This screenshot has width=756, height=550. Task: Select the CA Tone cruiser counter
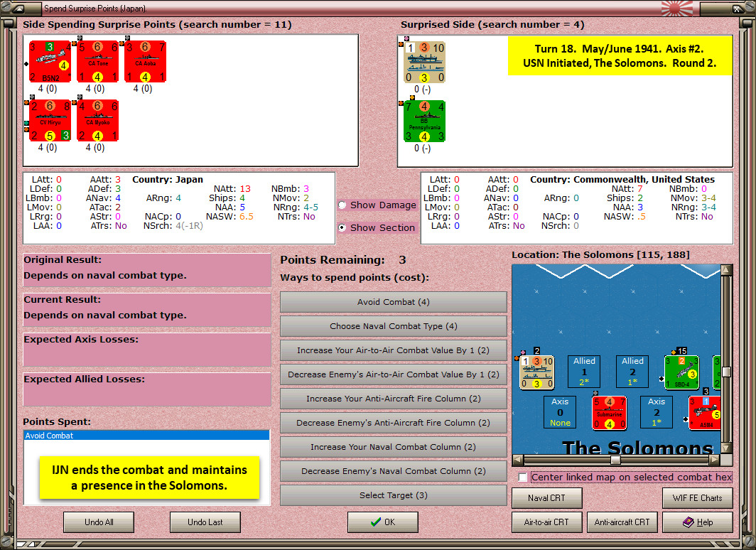(x=98, y=62)
